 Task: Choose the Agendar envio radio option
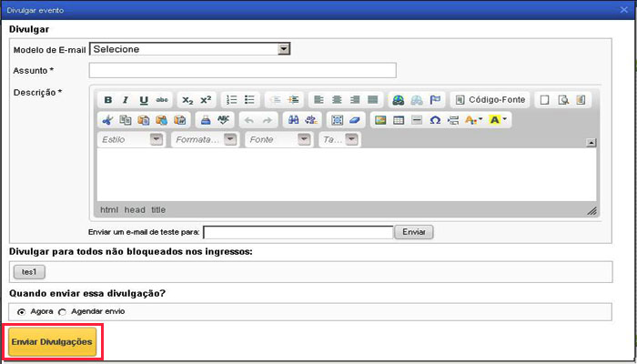coord(63,311)
